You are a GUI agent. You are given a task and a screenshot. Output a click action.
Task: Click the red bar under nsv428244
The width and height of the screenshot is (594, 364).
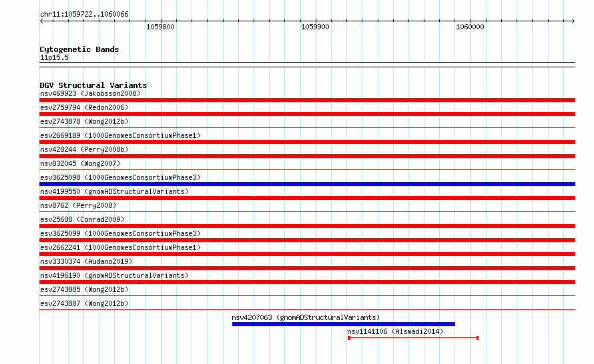(x=307, y=156)
